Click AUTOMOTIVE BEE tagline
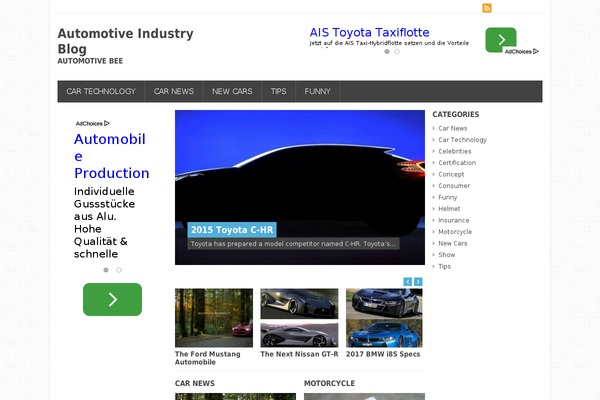This screenshot has width=600, height=400. [90, 61]
